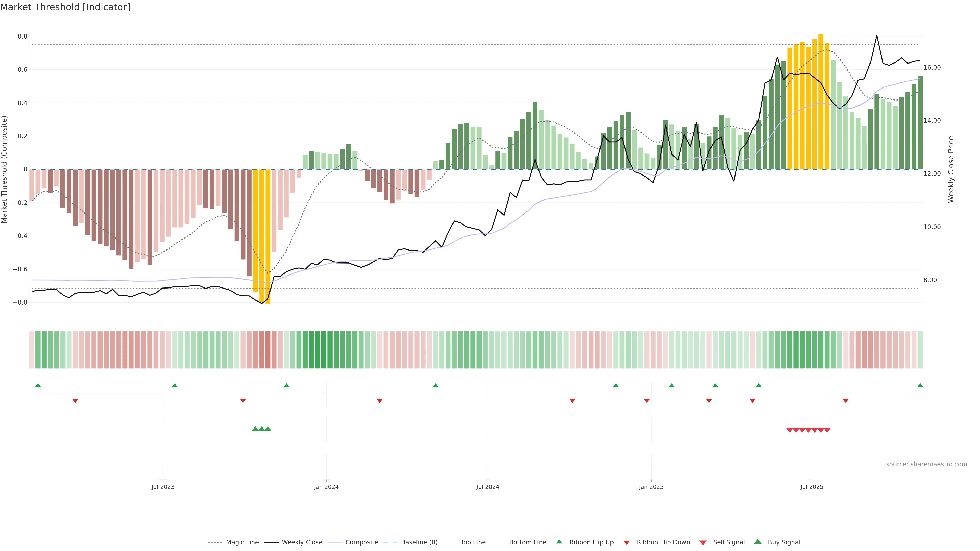Image resolution: width=980 pixels, height=551 pixels.
Task: Click the Market Threshold [Indicator] title
Action: tap(65, 7)
